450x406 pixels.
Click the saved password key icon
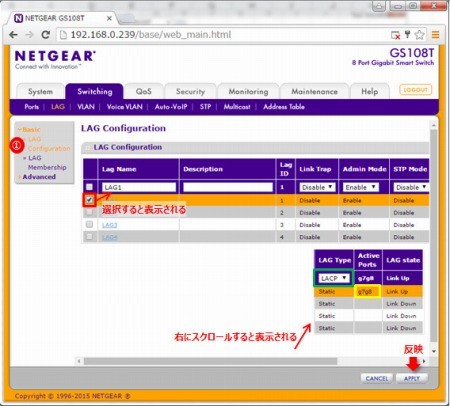pyautogui.click(x=407, y=34)
